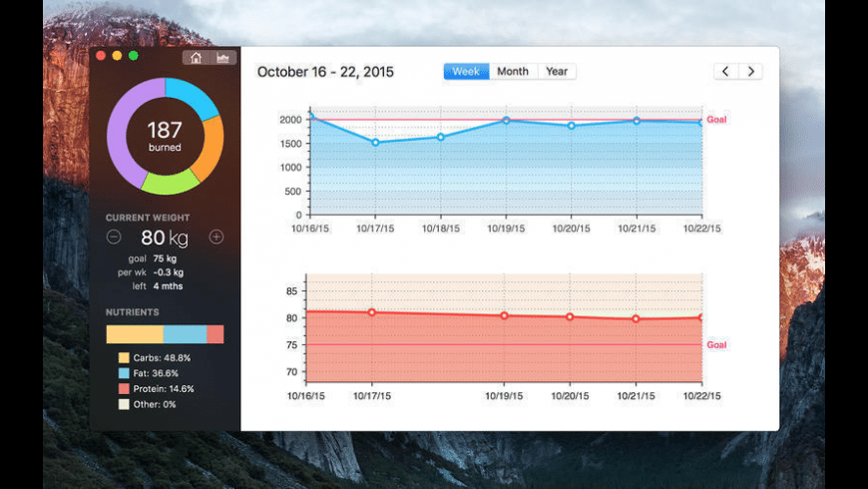This screenshot has height=489, width=868.
Task: Click the CURRENT WEIGHT heading
Action: [148, 218]
